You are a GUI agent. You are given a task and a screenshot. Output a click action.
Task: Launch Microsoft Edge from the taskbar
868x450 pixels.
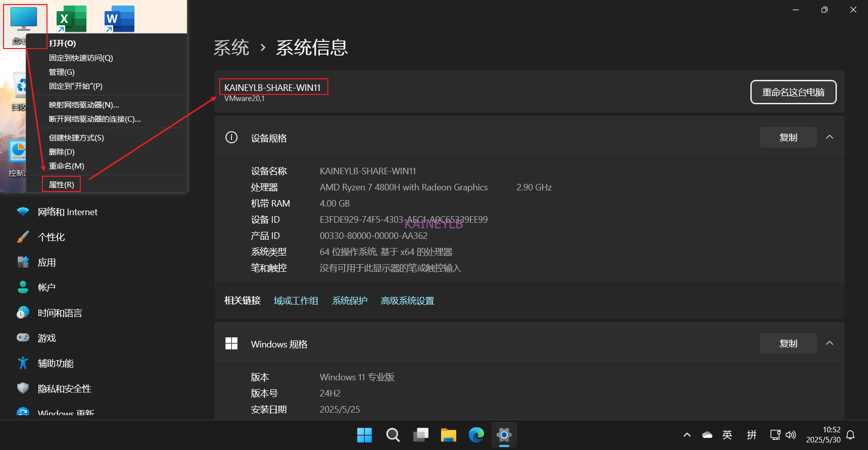click(x=476, y=435)
